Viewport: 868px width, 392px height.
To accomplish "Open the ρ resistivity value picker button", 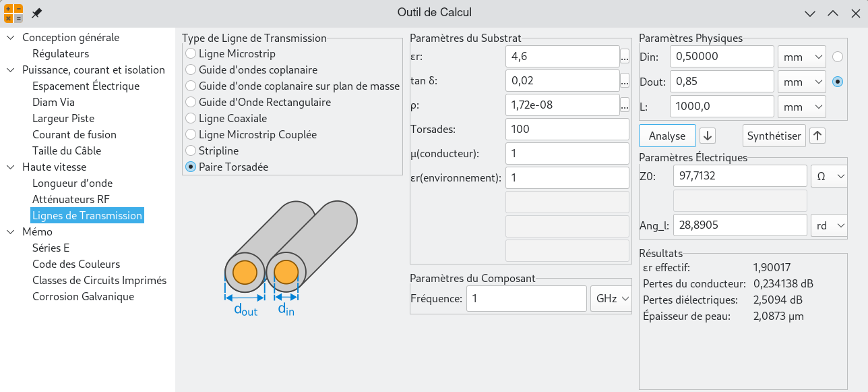I will (x=625, y=105).
